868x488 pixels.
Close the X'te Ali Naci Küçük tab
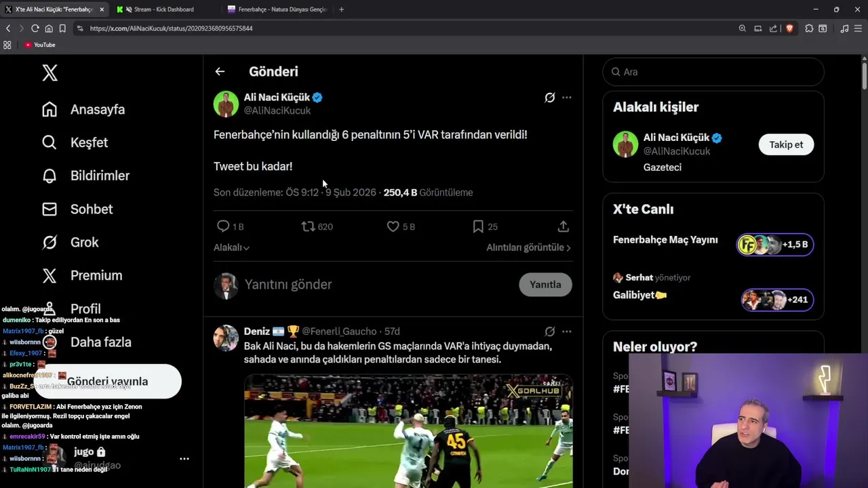tap(102, 9)
